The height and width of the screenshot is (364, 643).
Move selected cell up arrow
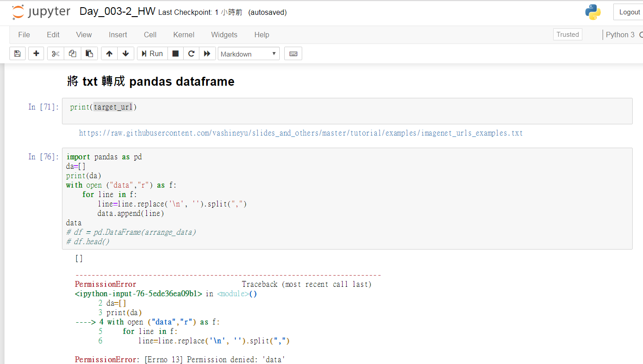pyautogui.click(x=109, y=54)
